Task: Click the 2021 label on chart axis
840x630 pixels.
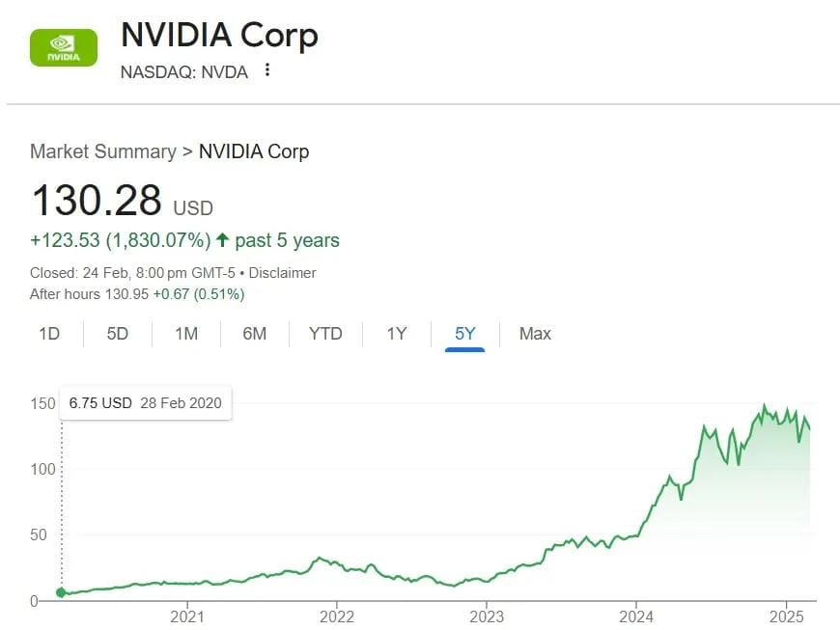Action: (x=187, y=616)
